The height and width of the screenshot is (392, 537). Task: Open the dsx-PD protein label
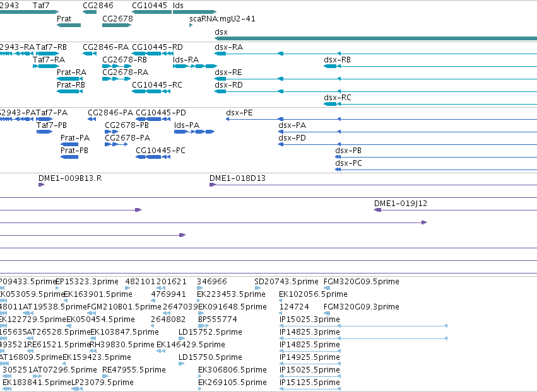(x=292, y=138)
